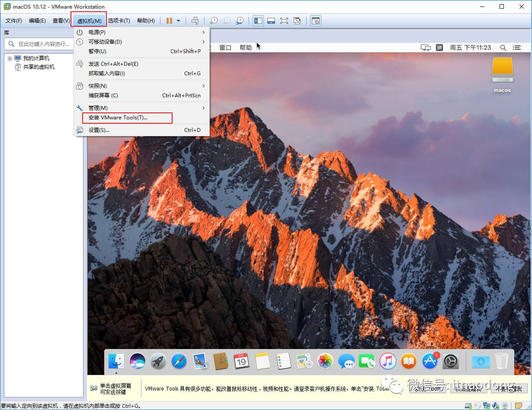Open the macOS 帮助 menu
Viewport: 532px width, 410px height.
(246, 48)
